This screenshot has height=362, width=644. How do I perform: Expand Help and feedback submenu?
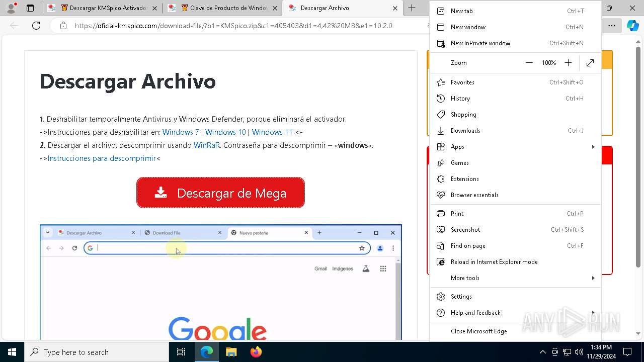[x=515, y=313]
